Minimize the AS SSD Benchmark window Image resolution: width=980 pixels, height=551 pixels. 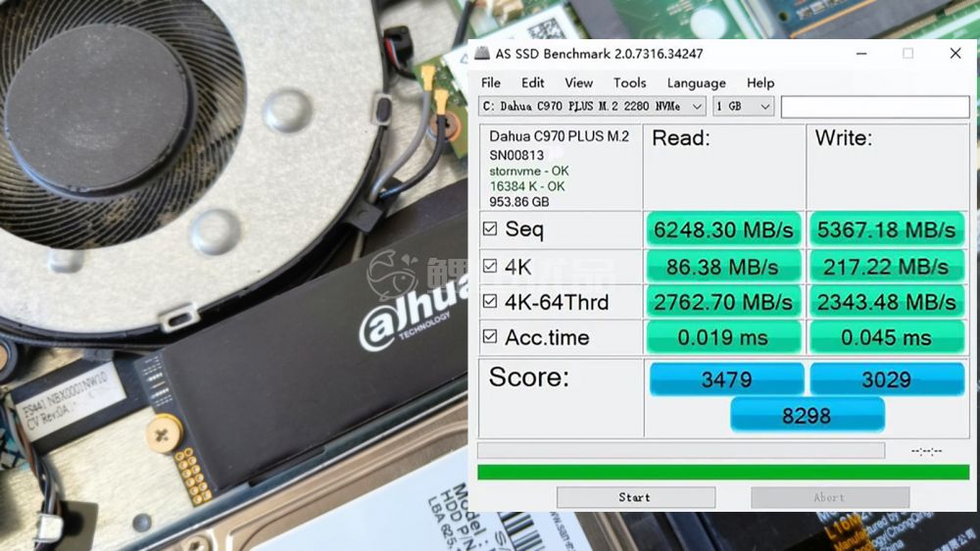861,54
